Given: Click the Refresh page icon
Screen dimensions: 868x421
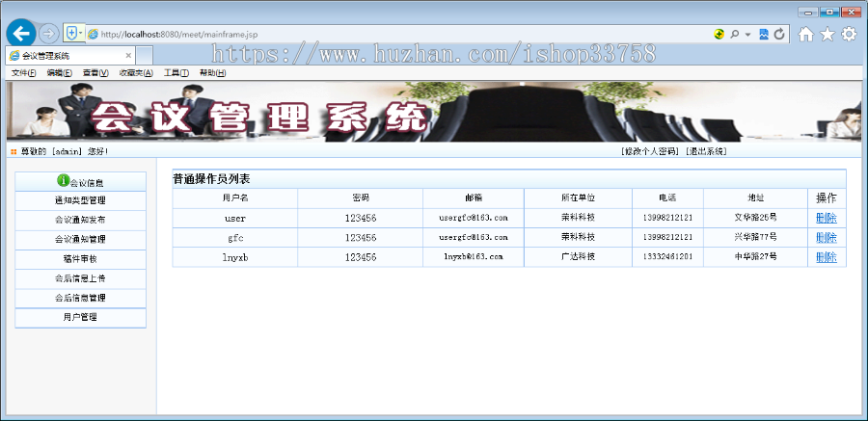Looking at the screenshot, I should click(x=779, y=35).
